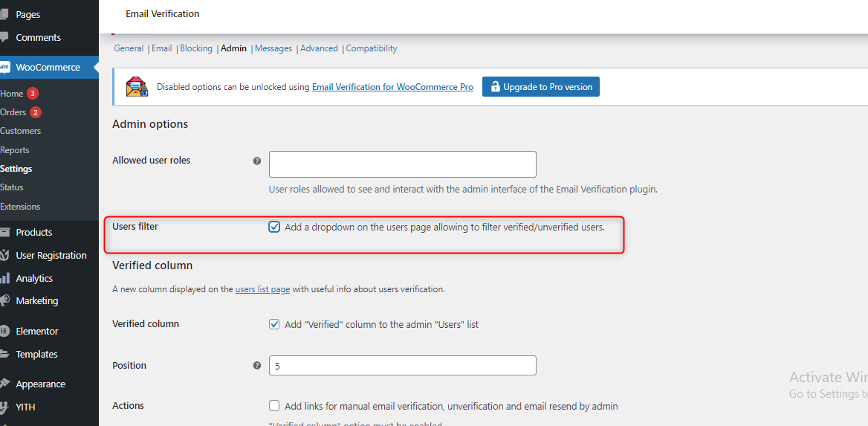The image size is (868, 426).
Task: Click the Email Verification page title
Action: (x=163, y=14)
